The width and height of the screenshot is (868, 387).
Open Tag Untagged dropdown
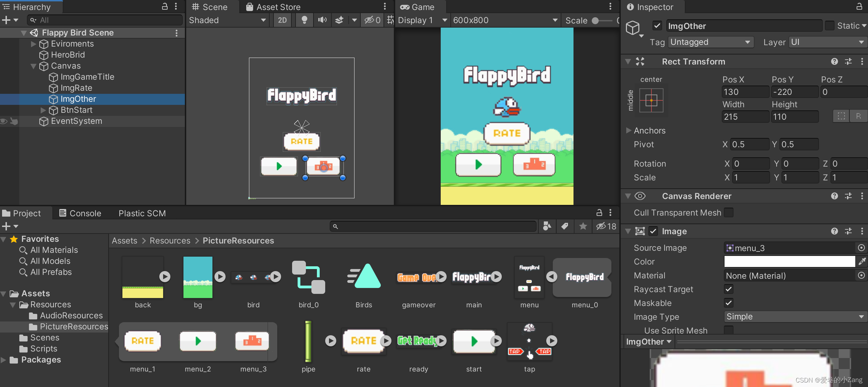710,42
